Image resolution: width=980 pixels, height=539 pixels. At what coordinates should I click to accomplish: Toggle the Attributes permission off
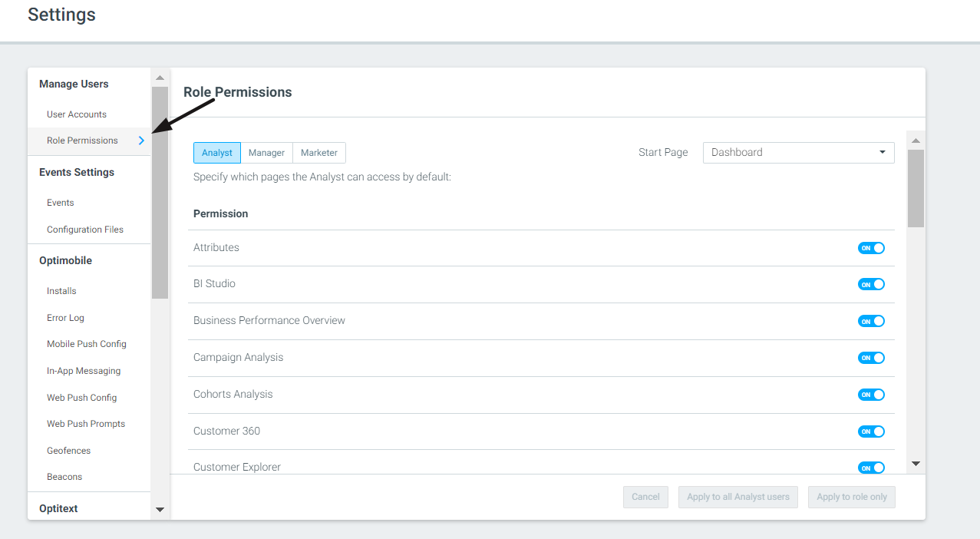tap(871, 248)
